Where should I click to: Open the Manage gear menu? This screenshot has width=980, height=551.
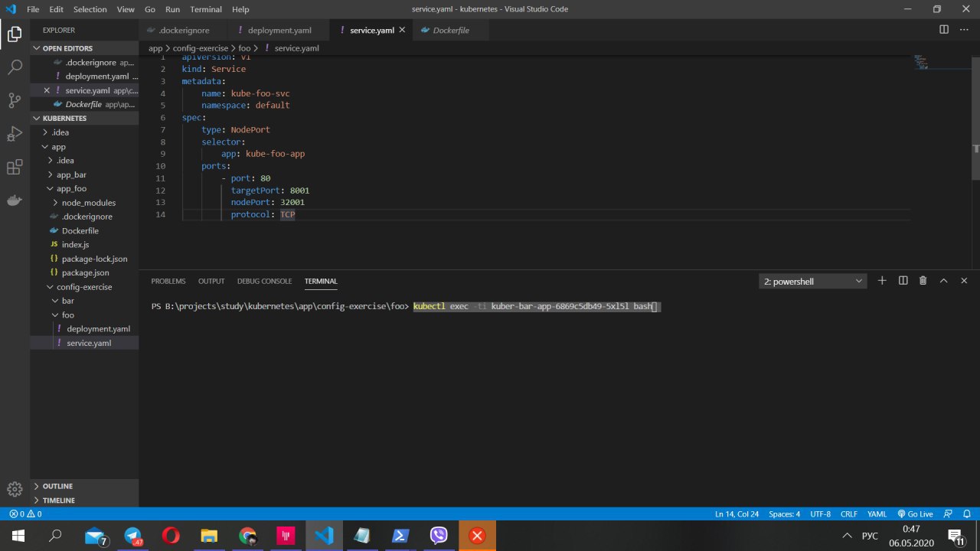[x=15, y=489]
